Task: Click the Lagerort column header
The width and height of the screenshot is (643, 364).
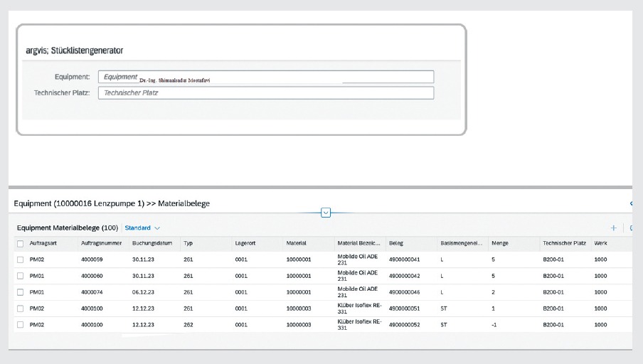Action: tap(245, 244)
